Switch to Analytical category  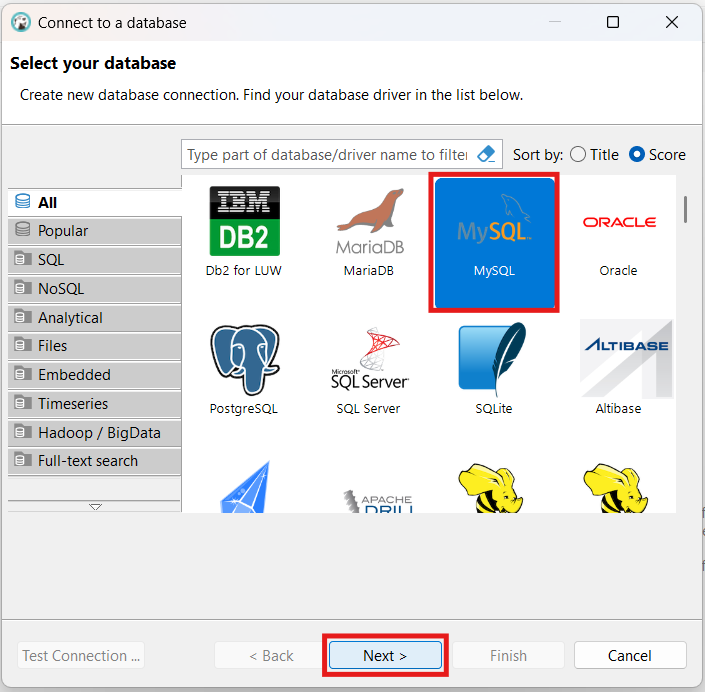[x=95, y=317]
